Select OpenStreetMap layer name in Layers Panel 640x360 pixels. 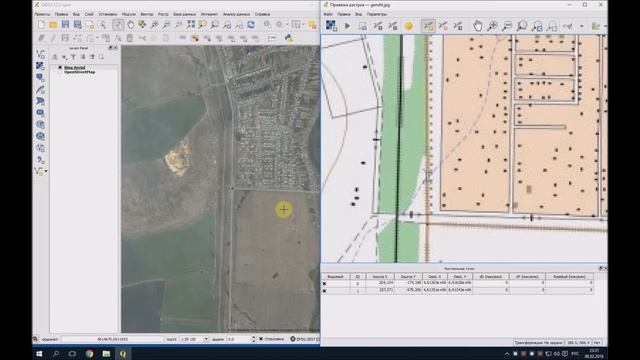tap(80, 72)
